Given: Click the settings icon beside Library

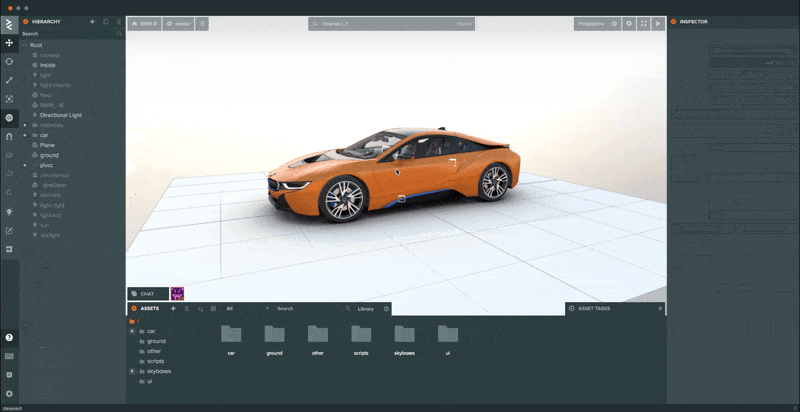Looking at the screenshot, I should pyautogui.click(x=386, y=308).
